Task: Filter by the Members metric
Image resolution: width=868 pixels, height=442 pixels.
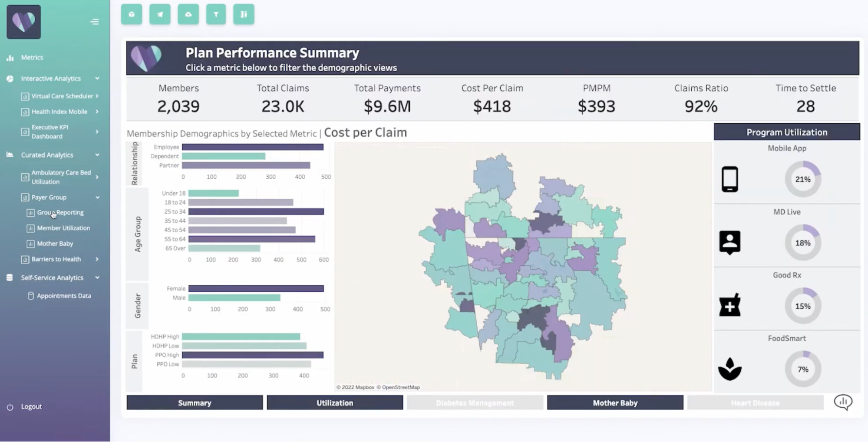Action: pyautogui.click(x=178, y=99)
